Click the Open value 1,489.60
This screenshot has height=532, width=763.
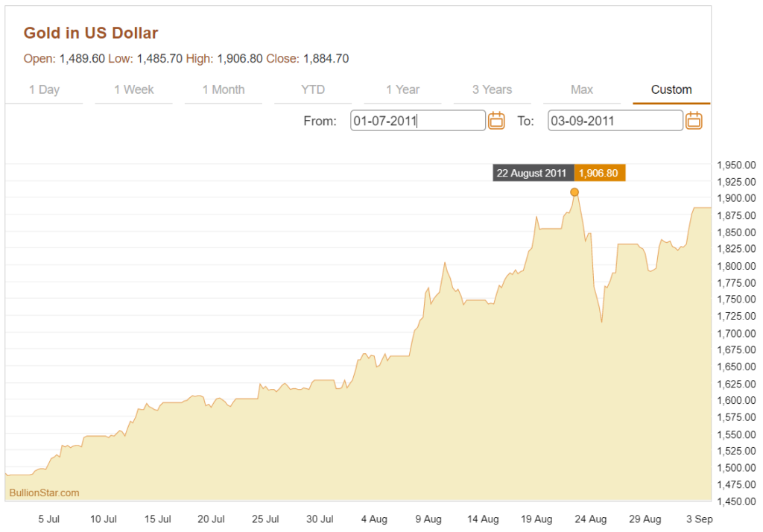point(82,58)
